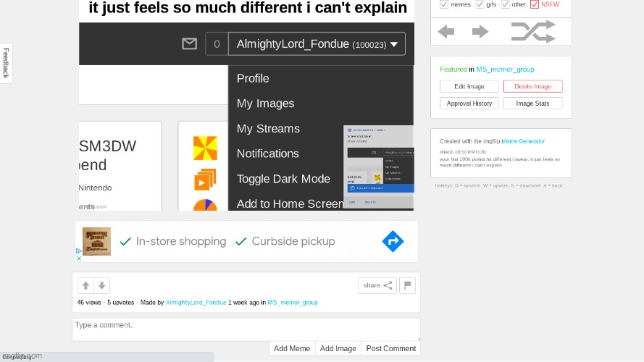Viewport: 644px width, 362px height.
Task: Toggle the gifs checkbox
Action: point(480,4)
